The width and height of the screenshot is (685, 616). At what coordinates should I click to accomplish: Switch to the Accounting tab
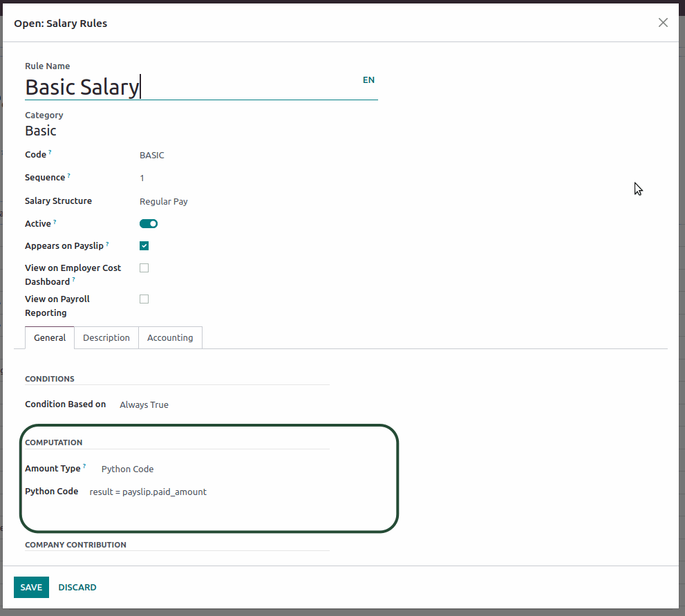(x=170, y=338)
